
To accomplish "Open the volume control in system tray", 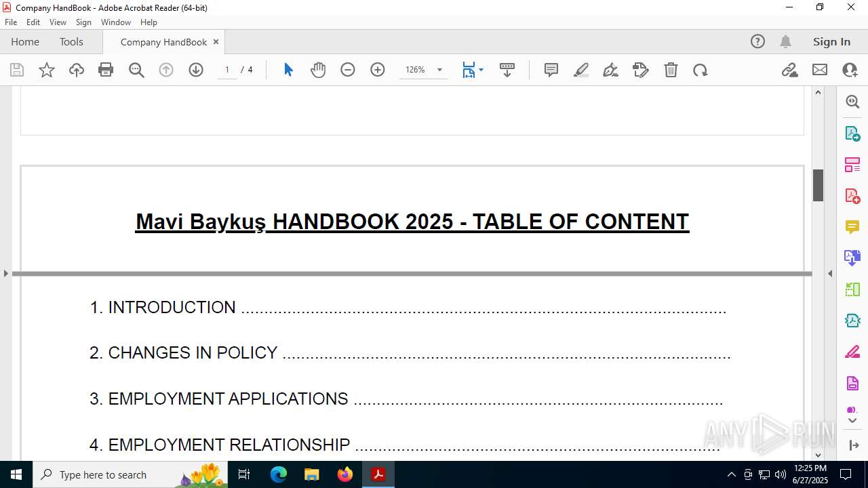I will click(x=780, y=474).
